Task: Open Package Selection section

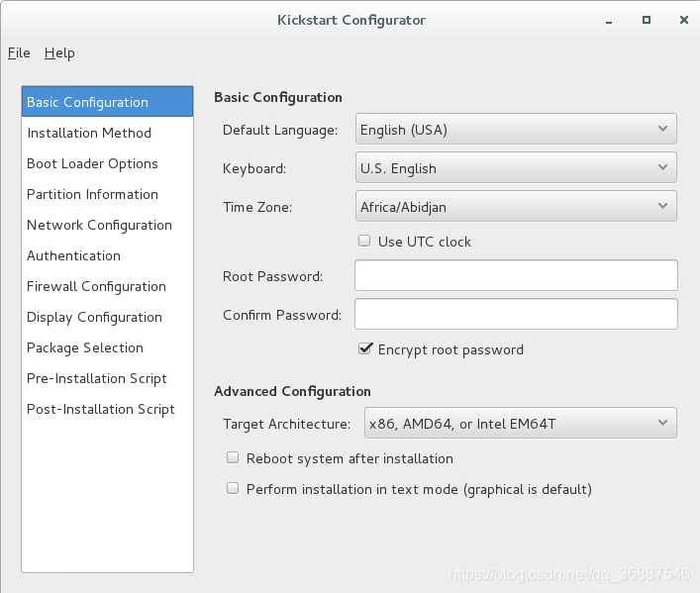Action: pyautogui.click(x=107, y=347)
